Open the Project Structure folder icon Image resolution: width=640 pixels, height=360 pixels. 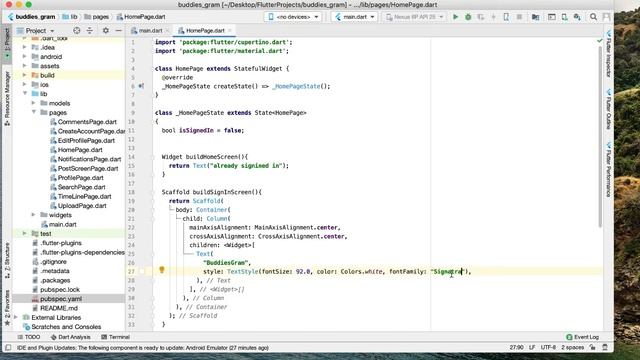pos(536,17)
